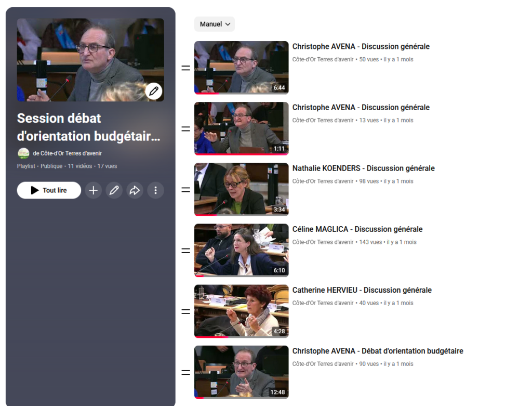This screenshot has height=406, width=532.
Task: Open the Manuel sort order dropdown
Action: point(214,24)
